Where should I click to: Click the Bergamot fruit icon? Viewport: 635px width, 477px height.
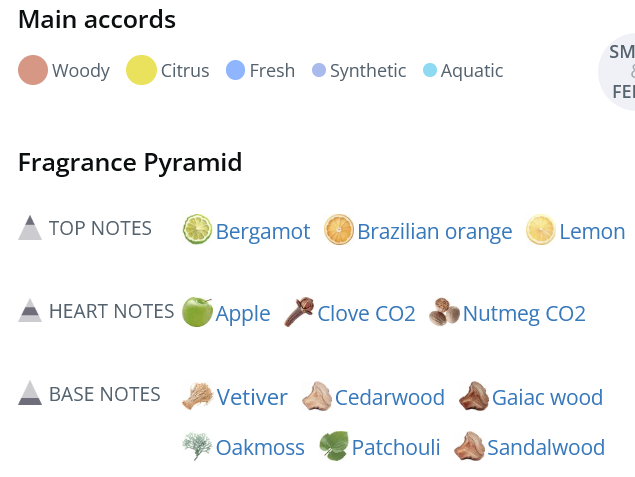click(x=197, y=230)
